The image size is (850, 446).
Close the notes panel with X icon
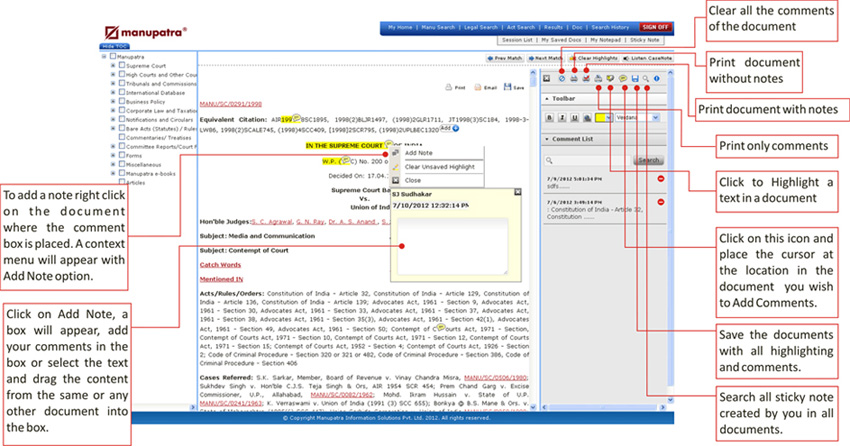(x=547, y=79)
